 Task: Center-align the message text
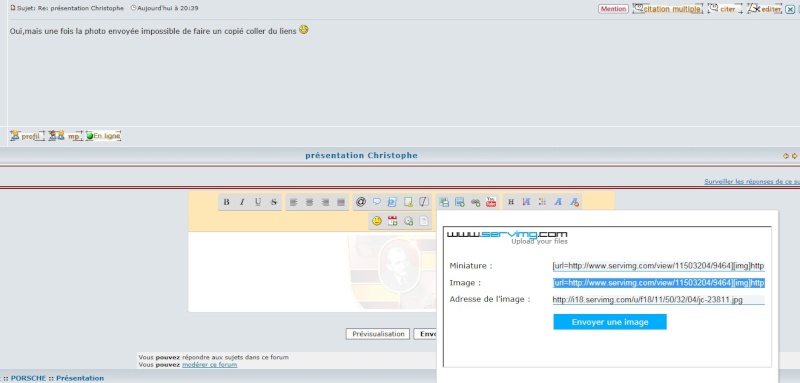click(x=309, y=202)
